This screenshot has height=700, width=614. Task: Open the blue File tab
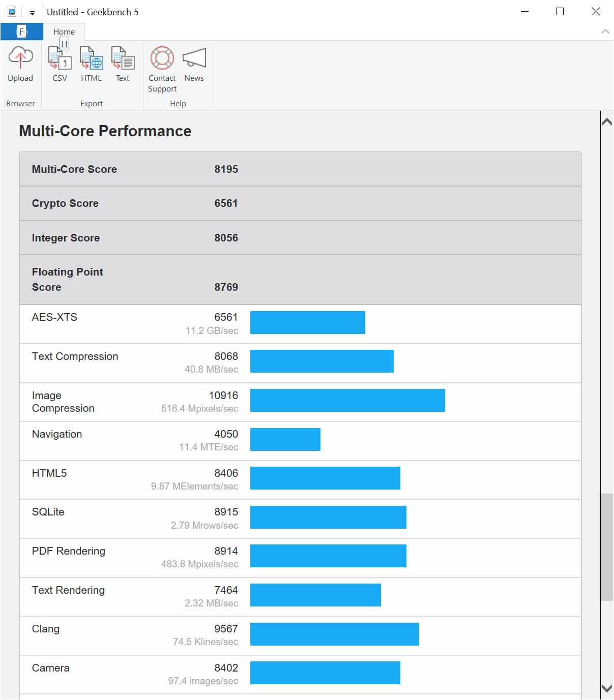pos(21,32)
